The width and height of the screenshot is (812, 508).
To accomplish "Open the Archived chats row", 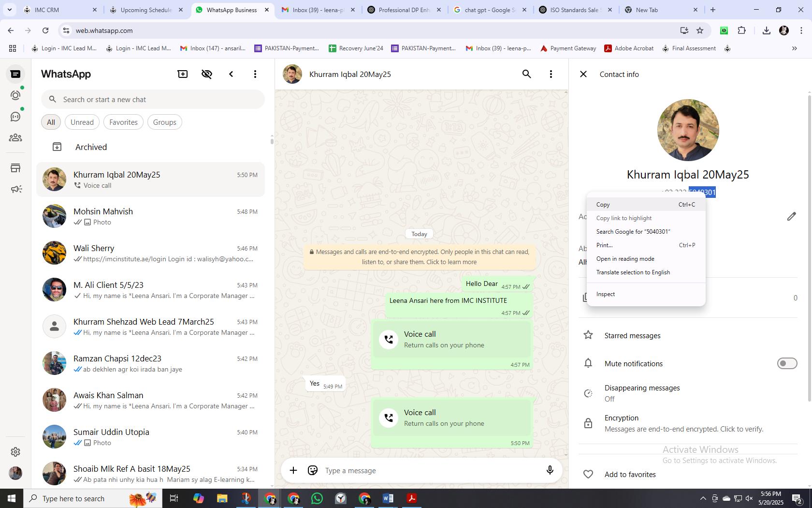I will pos(150,147).
